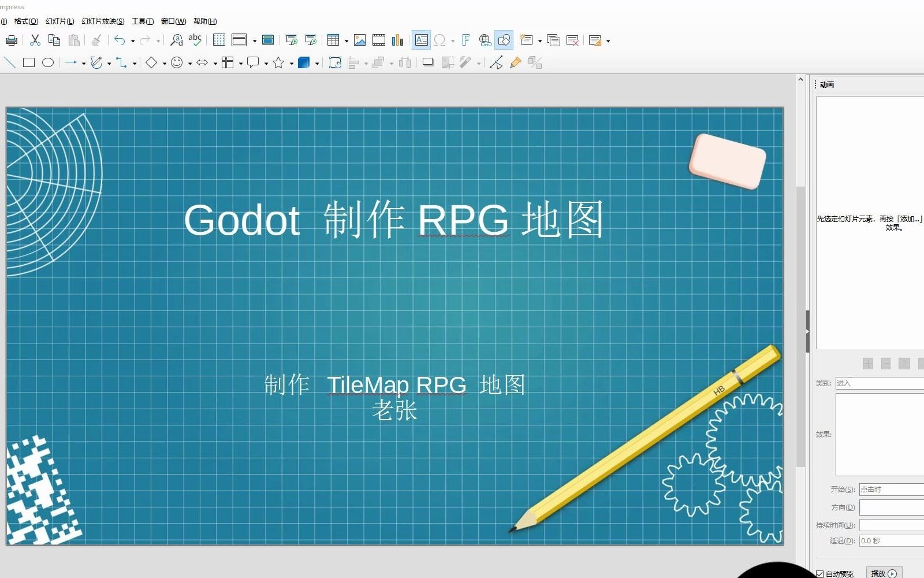Open the Symbol Shapes smiley dropdown arrow
This screenshot has width=924, height=578.
[190, 63]
